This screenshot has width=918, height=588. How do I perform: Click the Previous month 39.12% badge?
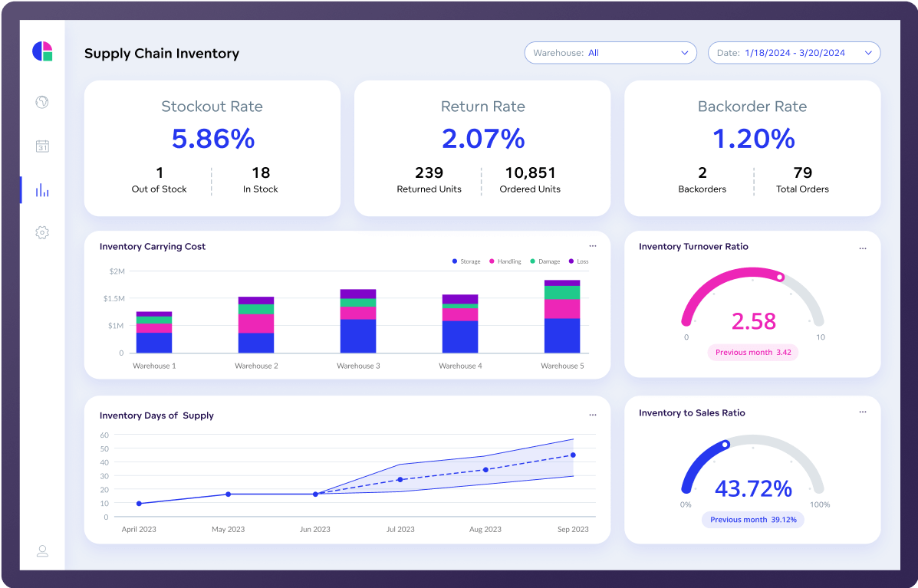click(752, 520)
